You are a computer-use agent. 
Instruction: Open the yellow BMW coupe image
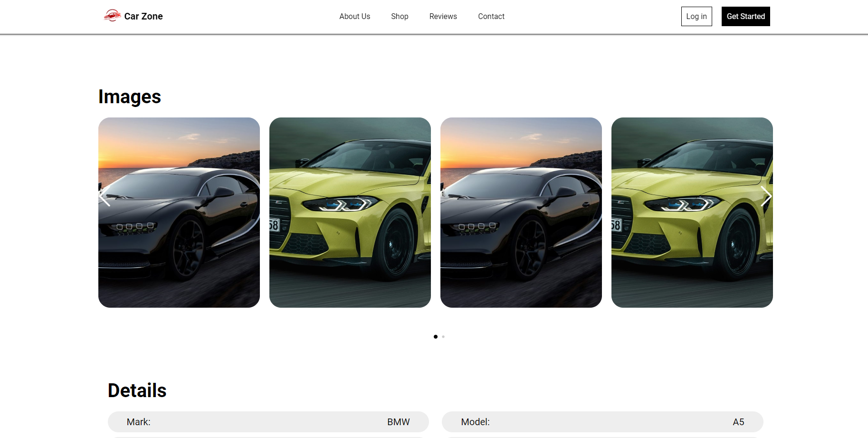(350, 212)
